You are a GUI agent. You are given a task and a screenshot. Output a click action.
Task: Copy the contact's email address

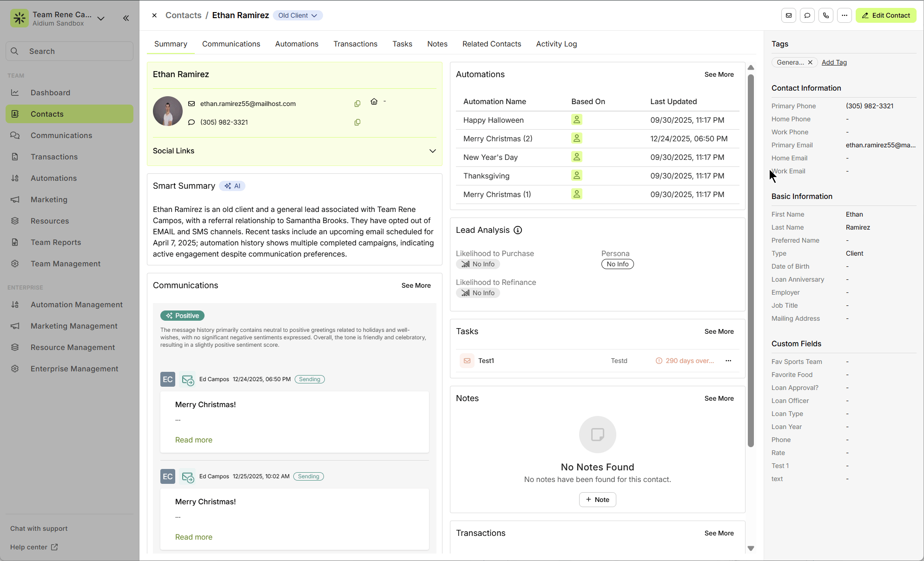[x=357, y=104]
